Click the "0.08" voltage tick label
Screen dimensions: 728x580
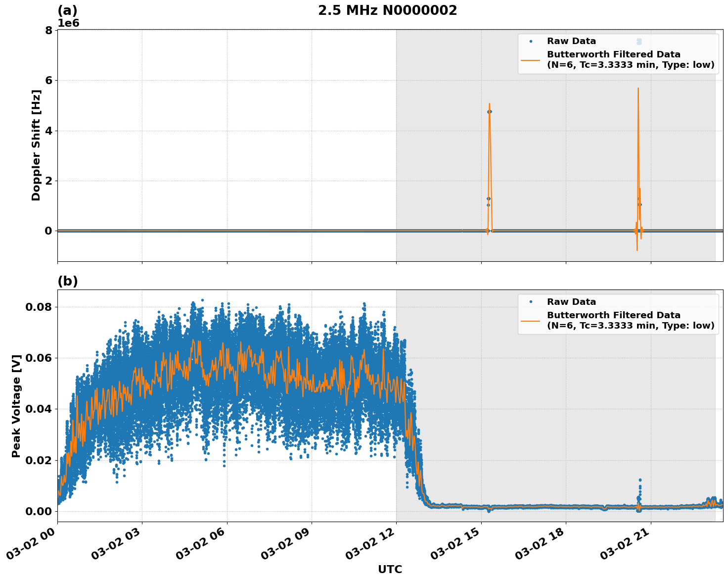tap(39, 307)
